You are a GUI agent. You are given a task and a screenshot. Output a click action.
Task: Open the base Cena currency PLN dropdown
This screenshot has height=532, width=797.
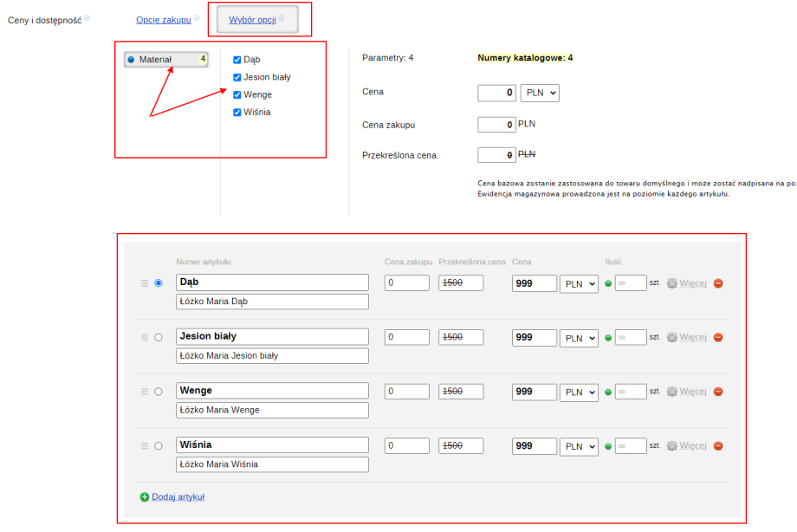(540, 92)
